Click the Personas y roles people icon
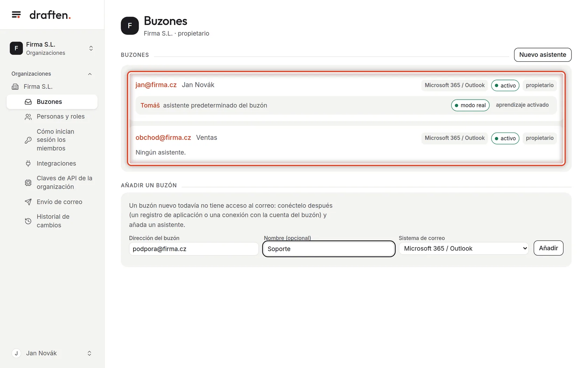588x368 pixels. [28, 117]
